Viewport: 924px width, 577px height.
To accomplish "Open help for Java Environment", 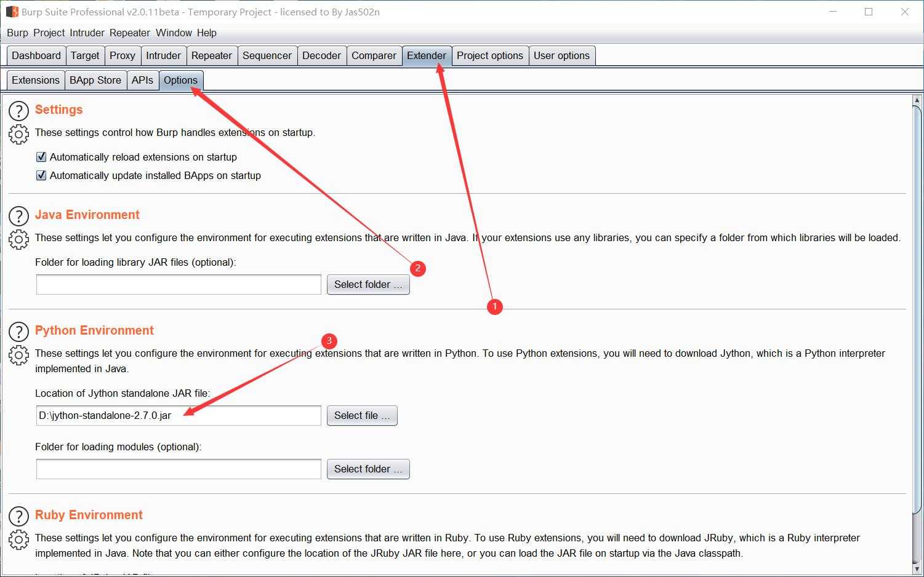I will point(19,216).
